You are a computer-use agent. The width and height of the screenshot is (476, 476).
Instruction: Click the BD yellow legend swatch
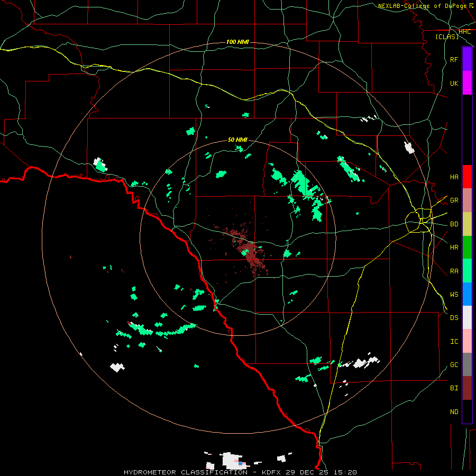[x=467, y=224]
